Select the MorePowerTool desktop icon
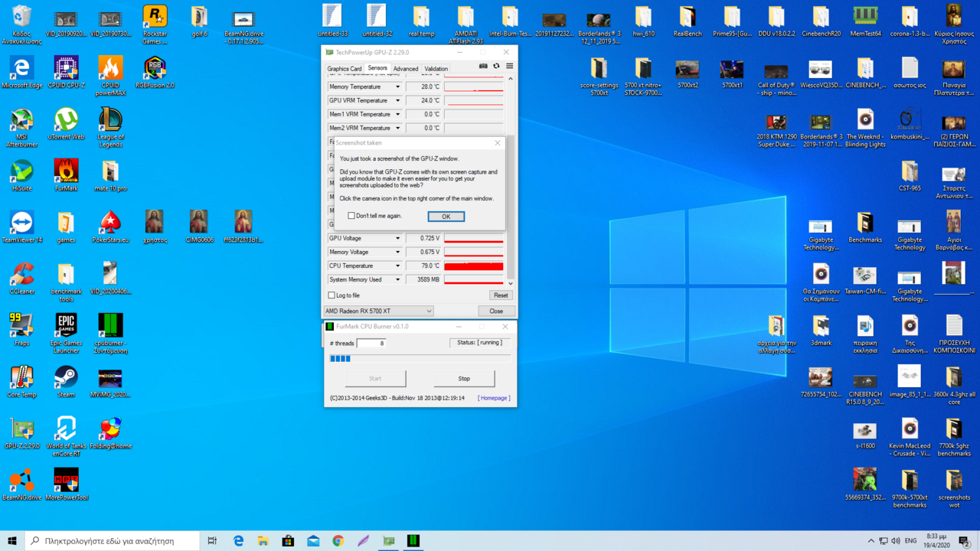Viewport: 980px width, 551px height. tap(66, 484)
